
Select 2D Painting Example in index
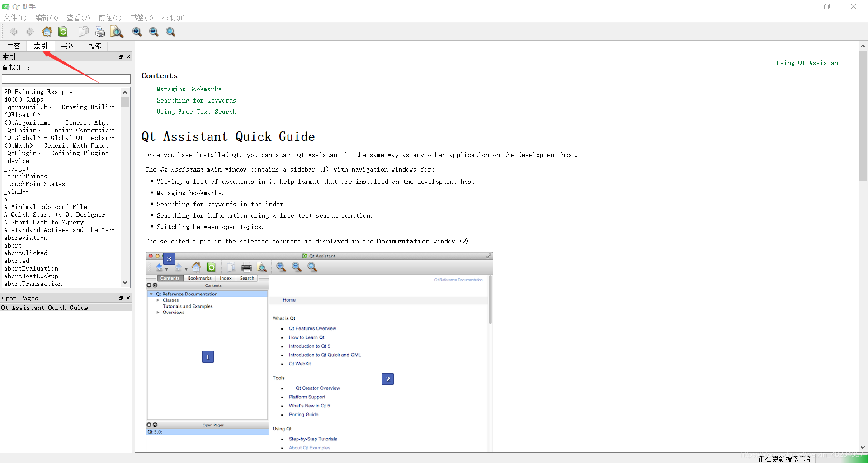[x=38, y=92]
